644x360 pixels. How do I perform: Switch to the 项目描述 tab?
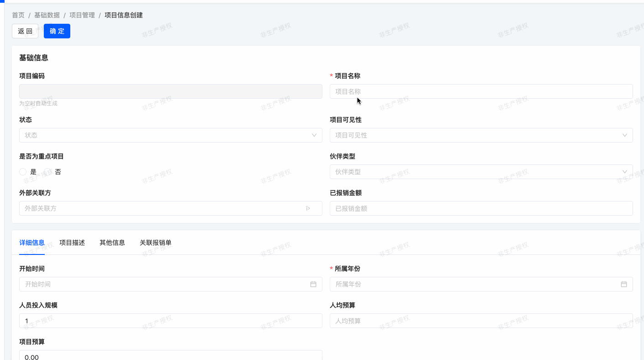pos(72,243)
